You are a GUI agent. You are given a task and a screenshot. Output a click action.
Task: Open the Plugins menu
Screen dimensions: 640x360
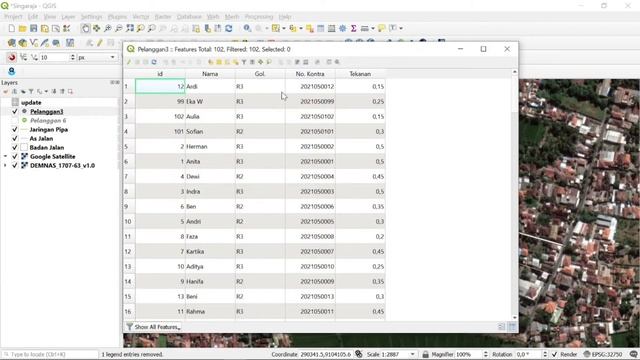tap(117, 17)
